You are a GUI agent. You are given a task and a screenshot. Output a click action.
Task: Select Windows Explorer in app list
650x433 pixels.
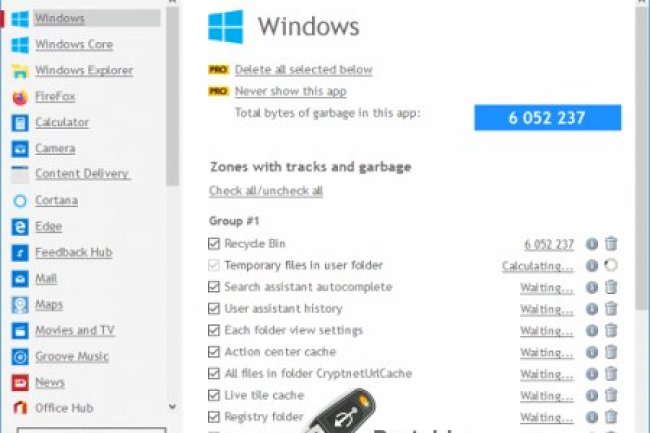click(83, 71)
